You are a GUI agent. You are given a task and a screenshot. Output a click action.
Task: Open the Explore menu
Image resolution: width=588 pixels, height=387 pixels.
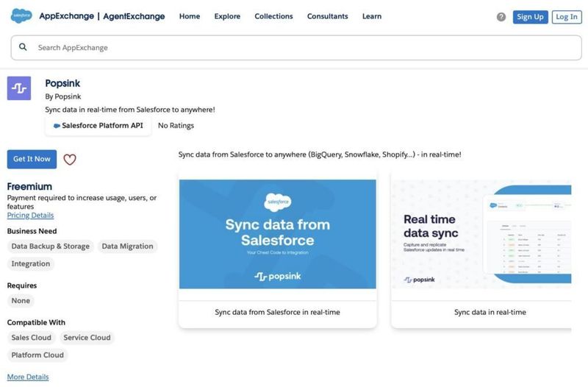tap(227, 16)
